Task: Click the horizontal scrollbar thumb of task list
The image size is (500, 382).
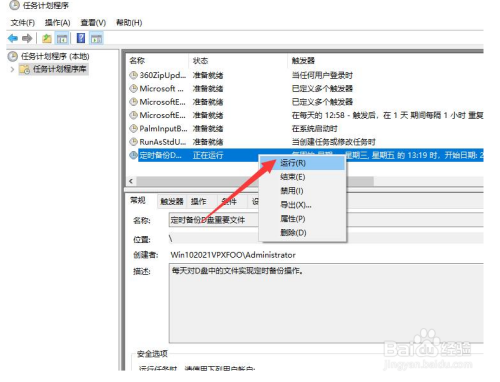Action: pyautogui.click(x=255, y=181)
